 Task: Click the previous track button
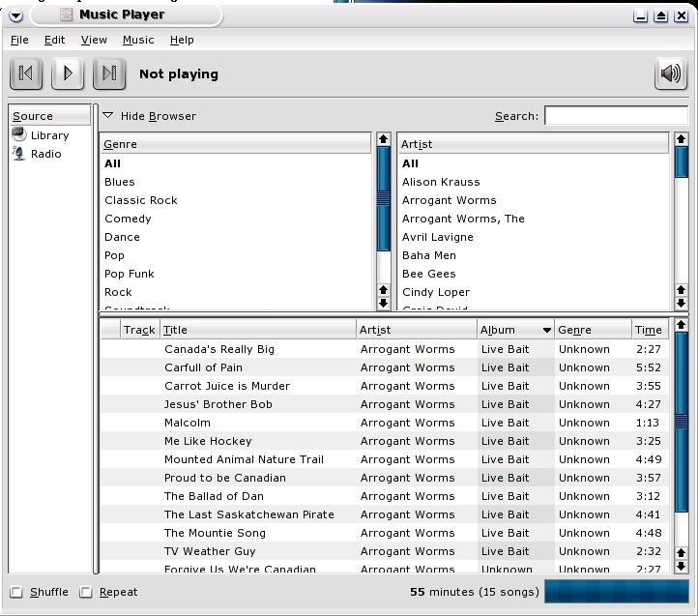(x=26, y=73)
